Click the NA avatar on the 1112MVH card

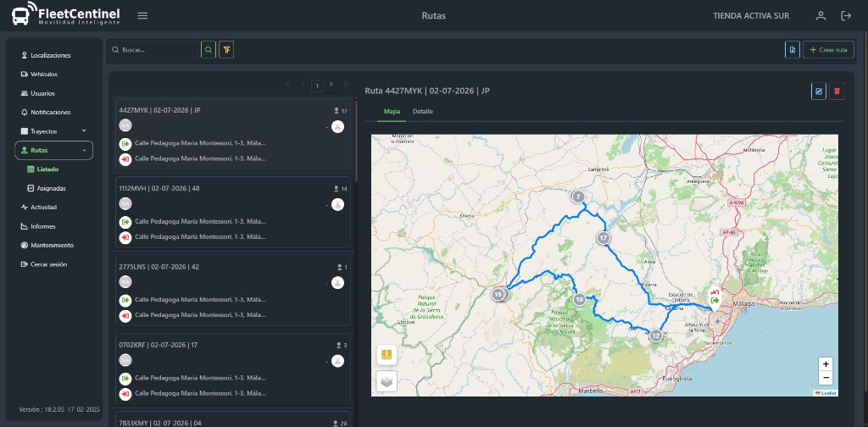coord(125,203)
